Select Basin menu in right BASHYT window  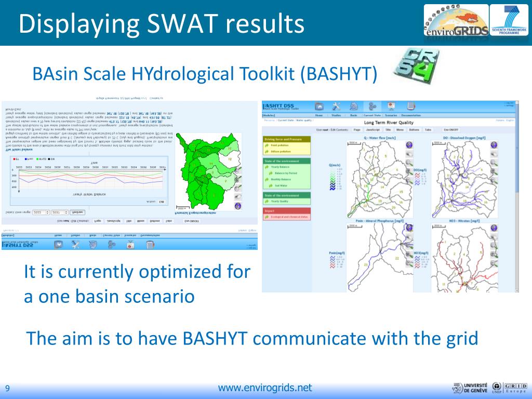pyautogui.click(x=353, y=115)
